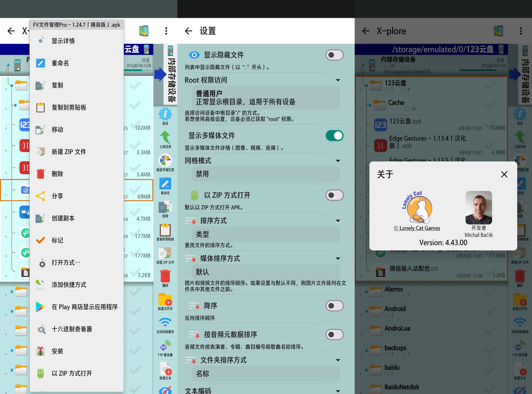The image size is (532, 394).
Task: Click 复制到剪贴板 clipboard icon in left sidebar
Action: pyautogui.click(x=165, y=232)
